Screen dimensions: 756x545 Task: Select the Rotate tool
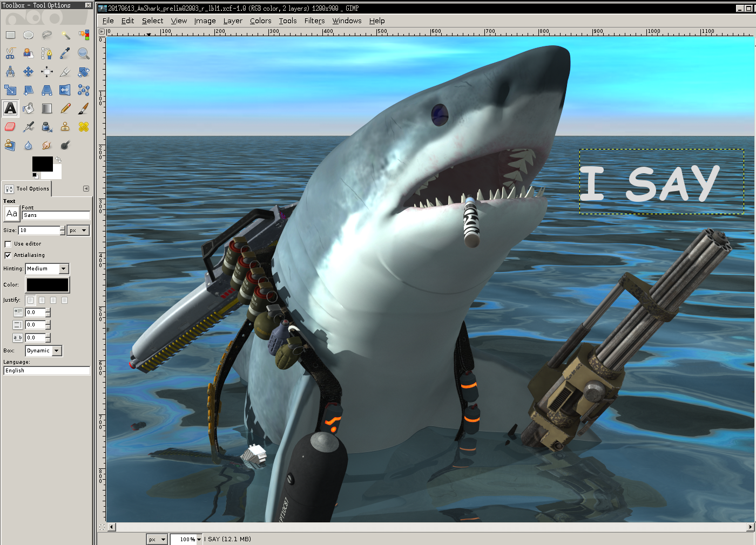[x=84, y=72]
